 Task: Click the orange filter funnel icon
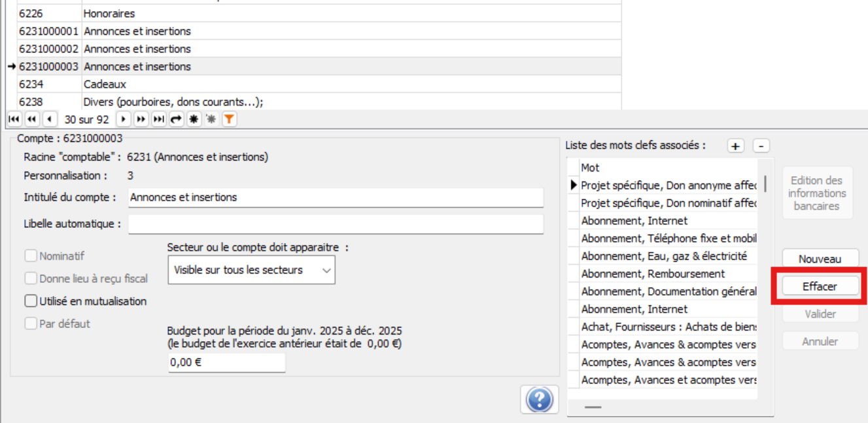tap(229, 119)
